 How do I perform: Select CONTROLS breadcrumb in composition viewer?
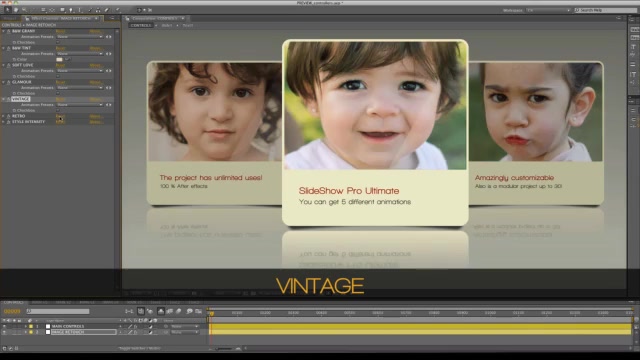141,25
